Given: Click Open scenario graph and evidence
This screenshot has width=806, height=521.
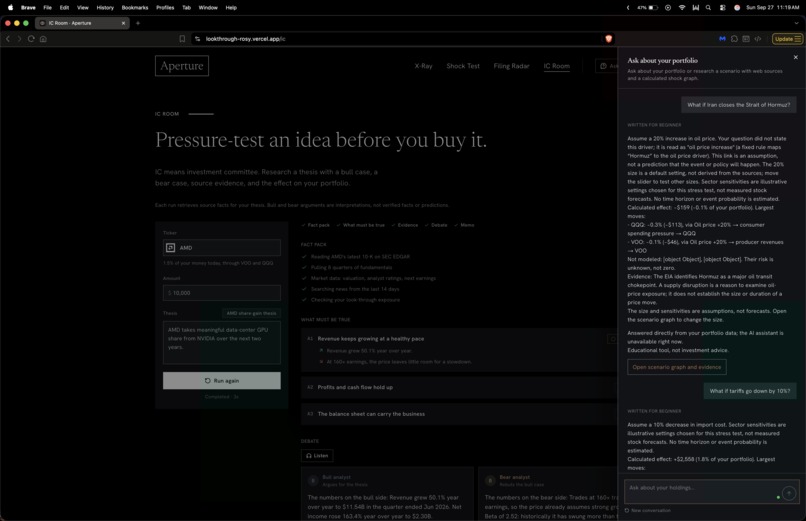Looking at the screenshot, I should [676, 367].
